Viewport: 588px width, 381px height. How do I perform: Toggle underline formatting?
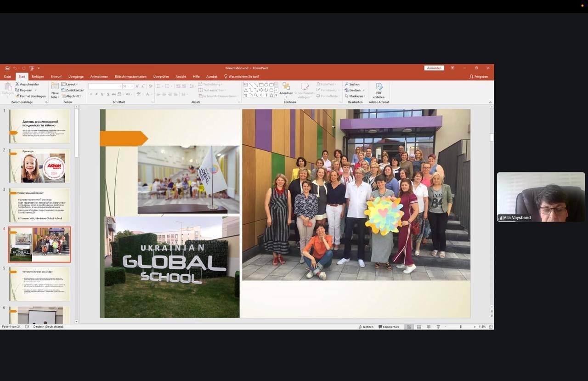click(102, 94)
